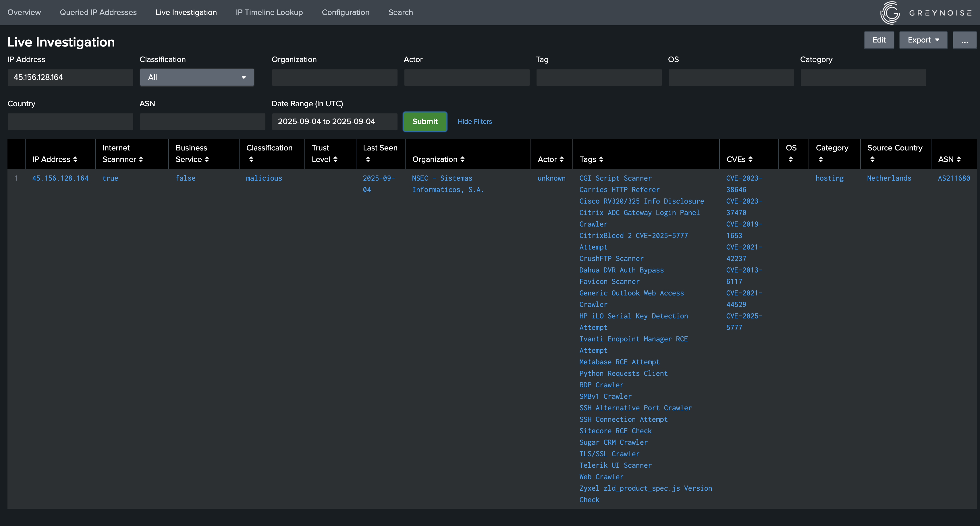The width and height of the screenshot is (980, 526).
Task: Go to the Overview tab
Action: (x=24, y=12)
